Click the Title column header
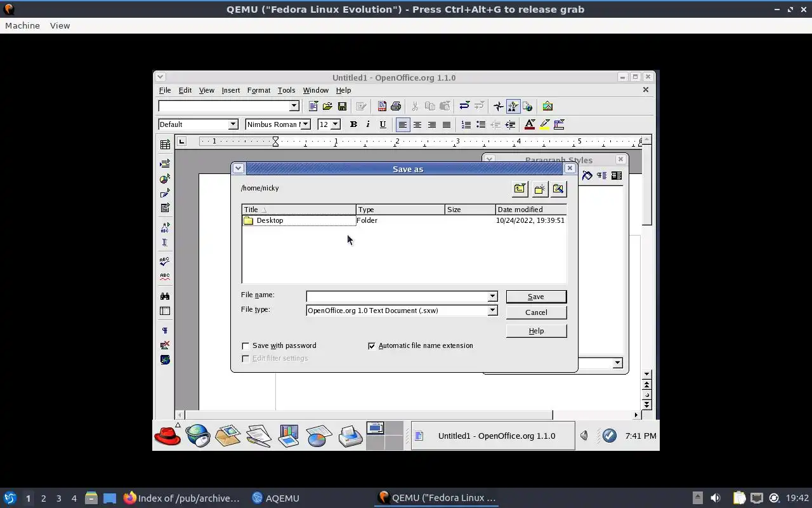Image resolution: width=812 pixels, height=508 pixels. (299, 210)
